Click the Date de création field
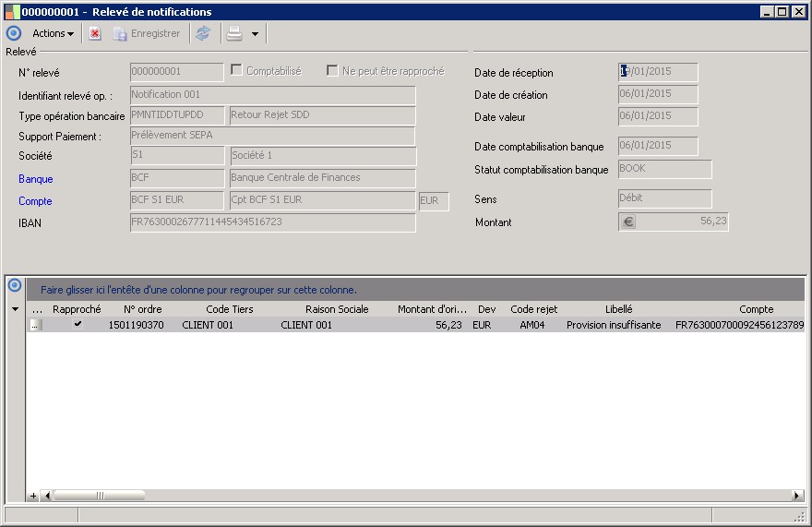This screenshot has width=812, height=527. click(x=658, y=94)
